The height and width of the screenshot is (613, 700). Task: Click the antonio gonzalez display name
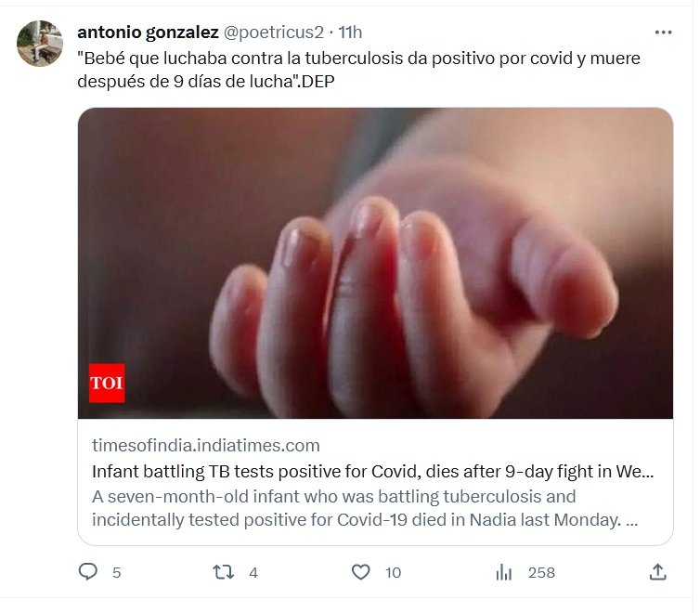tap(148, 33)
